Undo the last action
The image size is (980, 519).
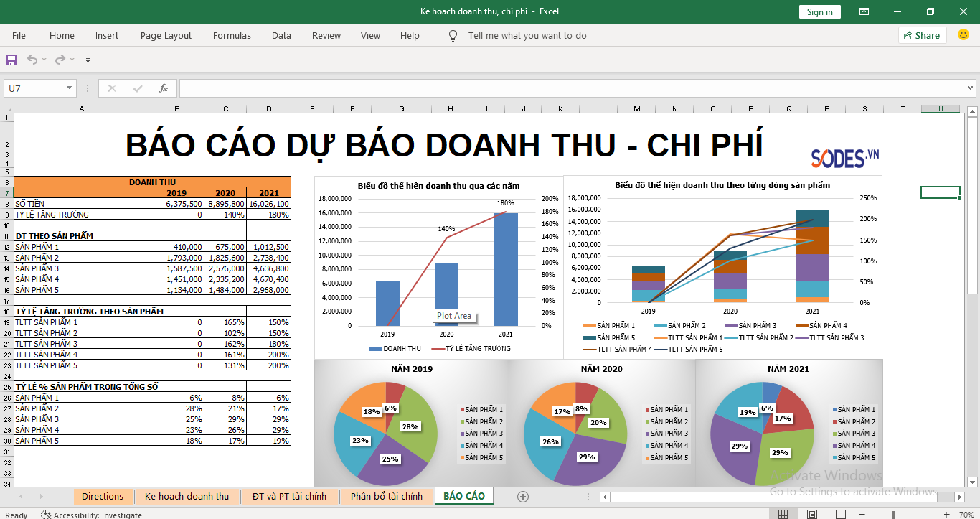(x=32, y=60)
